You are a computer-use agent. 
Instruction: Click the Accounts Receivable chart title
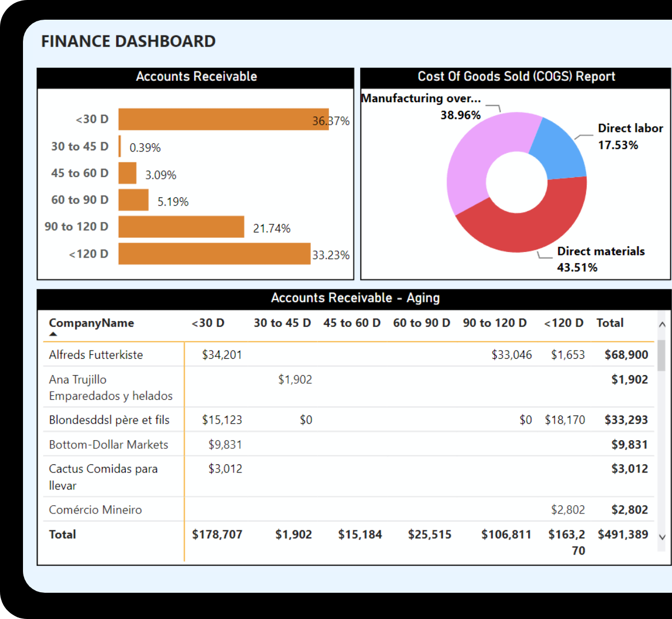point(196,77)
